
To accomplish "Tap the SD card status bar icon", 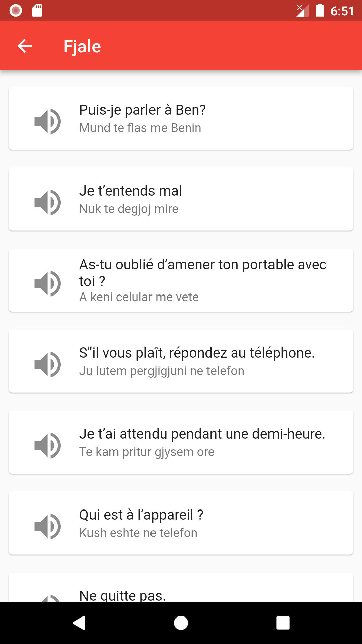I will [x=37, y=10].
